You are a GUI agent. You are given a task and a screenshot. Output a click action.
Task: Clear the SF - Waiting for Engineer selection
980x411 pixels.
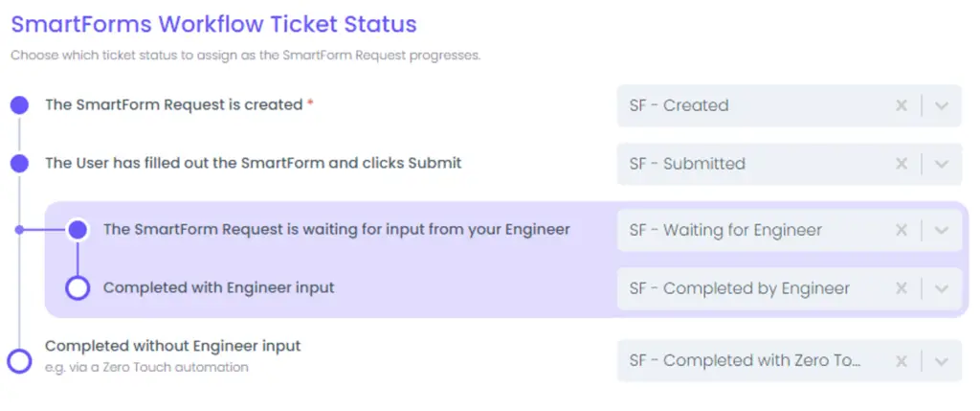click(901, 230)
